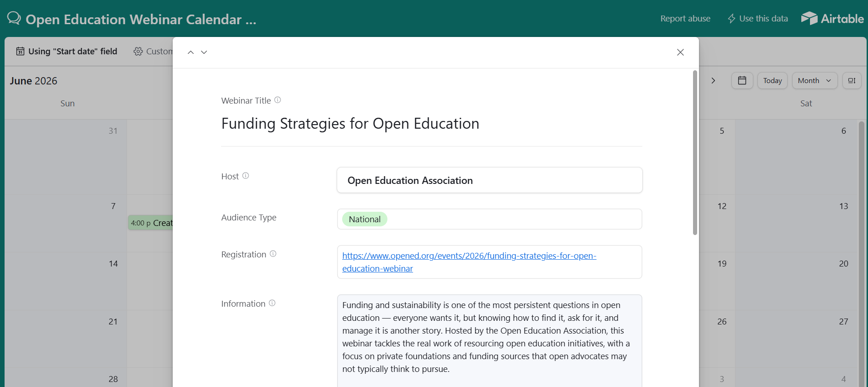Advance to the next month with right arrow

tap(713, 81)
